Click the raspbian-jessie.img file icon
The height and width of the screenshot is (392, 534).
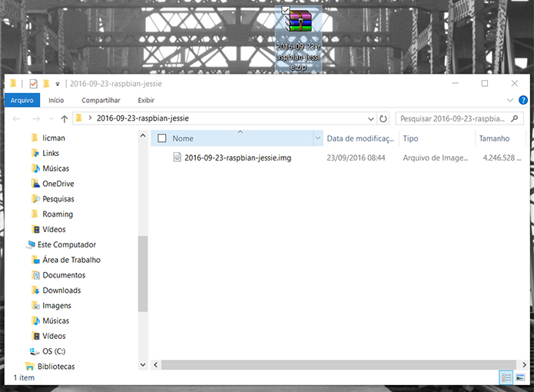tap(177, 158)
